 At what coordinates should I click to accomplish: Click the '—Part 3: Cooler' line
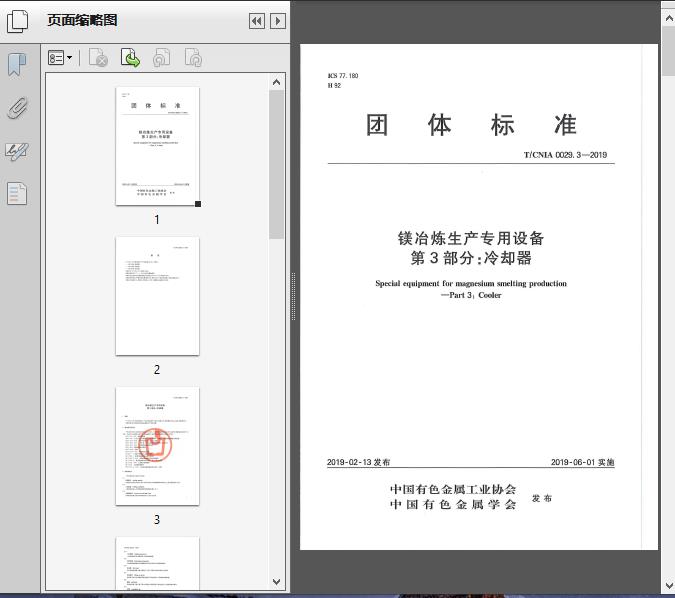click(471, 295)
